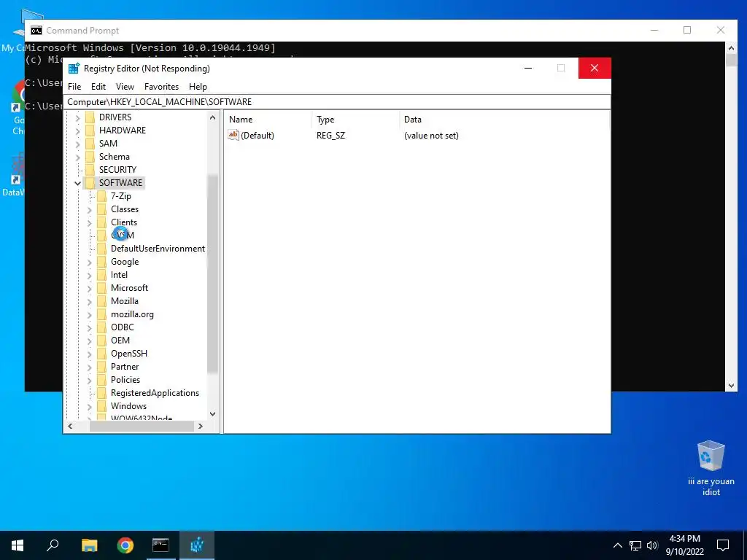Minimize the Registry Editor window
747x560 pixels.
(528, 68)
